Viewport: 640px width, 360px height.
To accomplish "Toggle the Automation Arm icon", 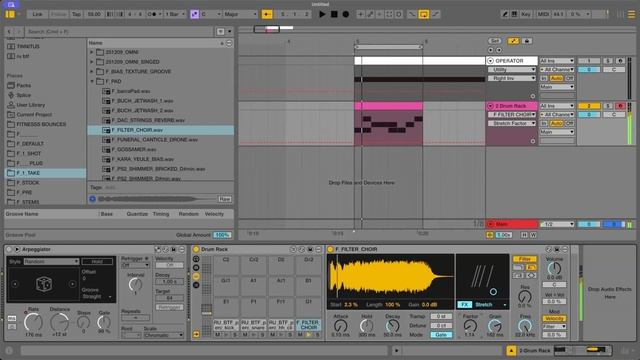I will tap(370, 14).
